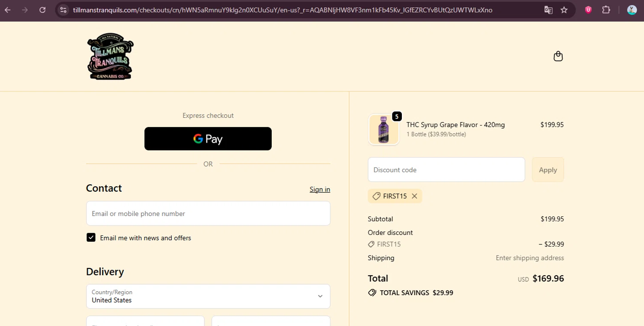Click the quantity badge showing 5
The width and height of the screenshot is (644, 326).
(x=397, y=116)
